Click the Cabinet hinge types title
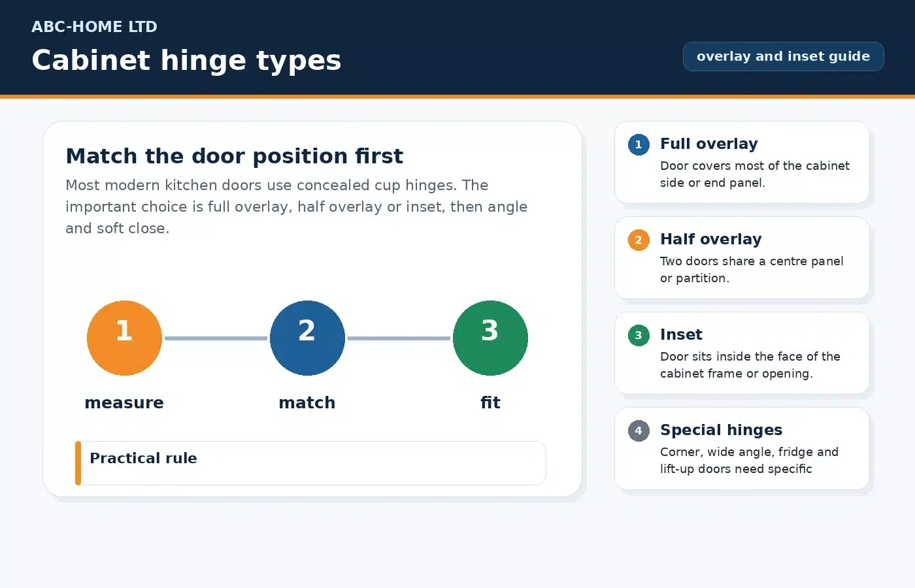This screenshot has height=588, width=915. tap(186, 60)
